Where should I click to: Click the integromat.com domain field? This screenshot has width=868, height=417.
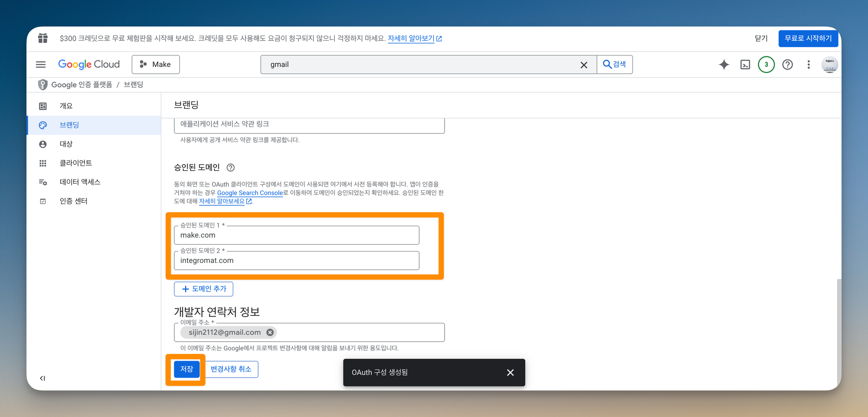pyautogui.click(x=297, y=260)
